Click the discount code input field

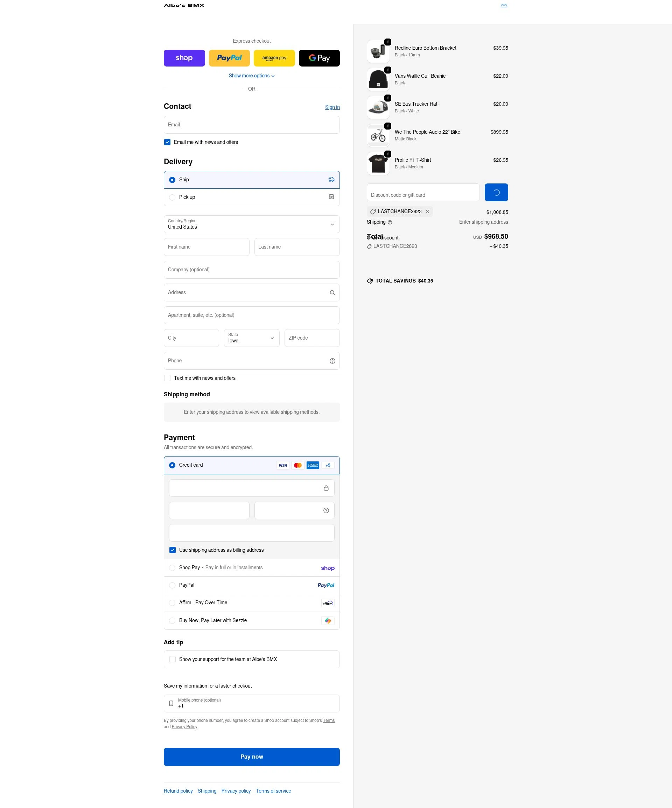(x=423, y=192)
